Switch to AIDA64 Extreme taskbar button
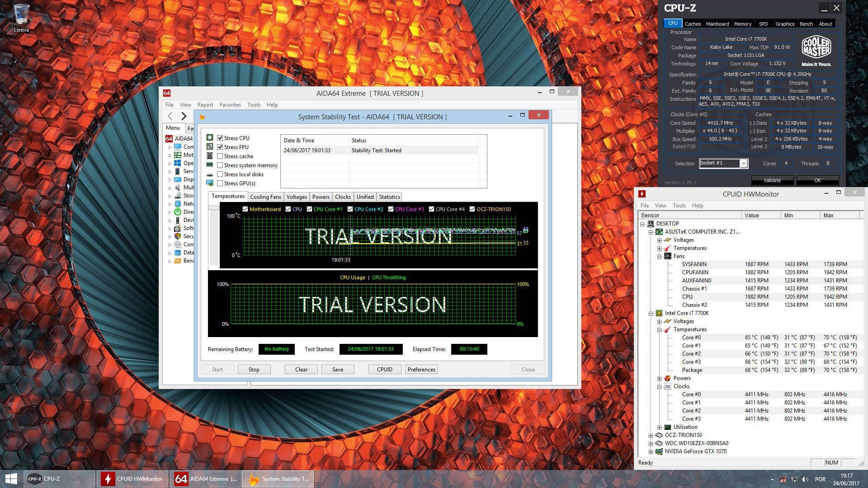 [205, 479]
